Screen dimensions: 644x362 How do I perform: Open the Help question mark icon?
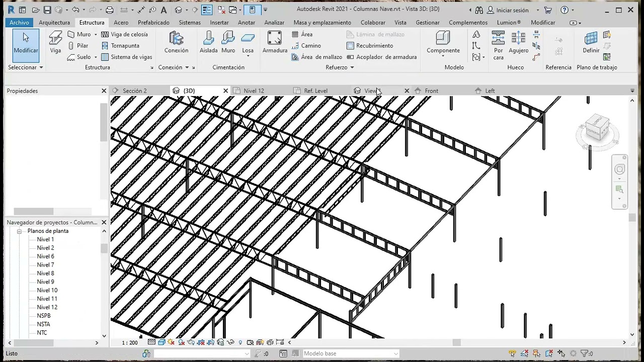pos(565,10)
